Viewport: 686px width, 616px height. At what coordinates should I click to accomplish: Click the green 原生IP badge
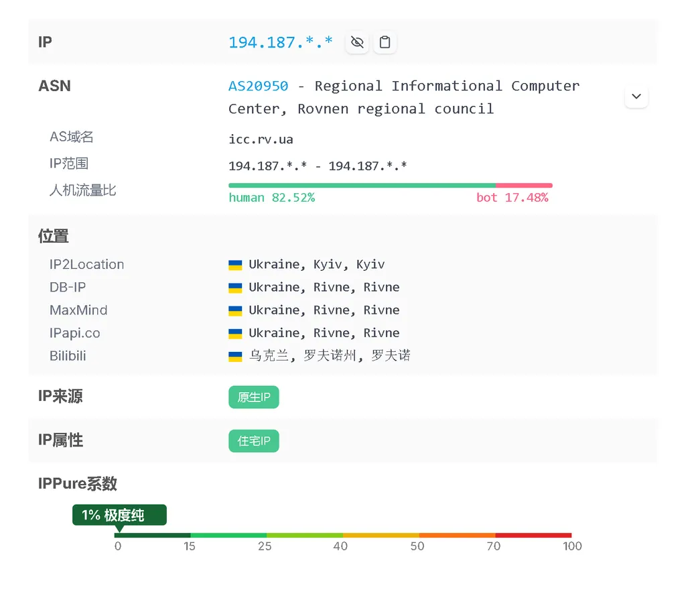(253, 397)
